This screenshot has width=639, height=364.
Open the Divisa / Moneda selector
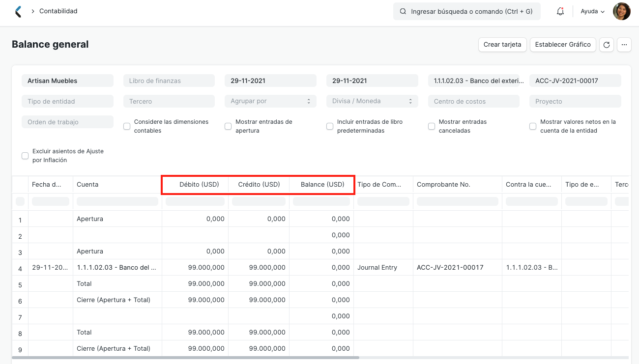pos(372,101)
